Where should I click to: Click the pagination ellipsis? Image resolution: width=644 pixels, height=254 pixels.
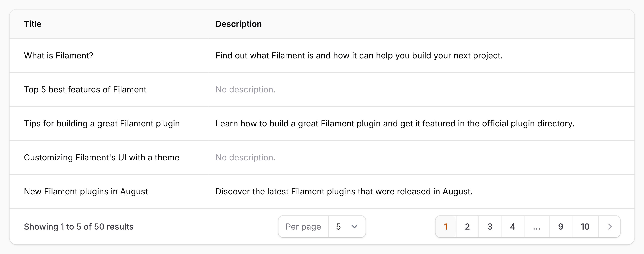click(x=536, y=227)
